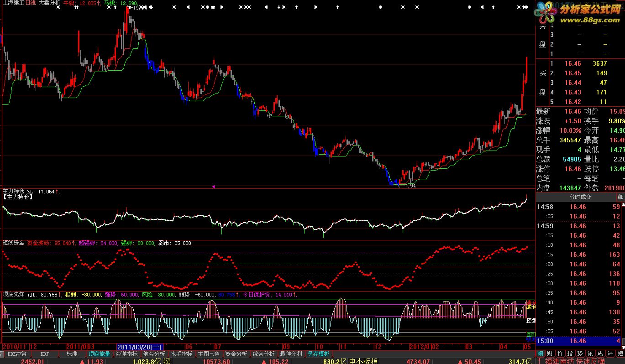Switch to the 水手指标 tab
Screen dimensions: 625x364
tap(182, 354)
